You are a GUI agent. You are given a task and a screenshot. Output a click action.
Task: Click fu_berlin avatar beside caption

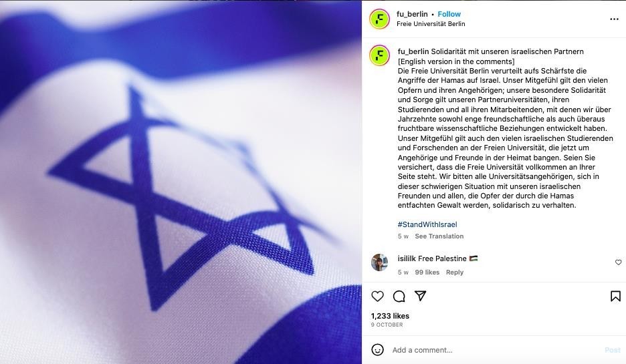pos(379,55)
